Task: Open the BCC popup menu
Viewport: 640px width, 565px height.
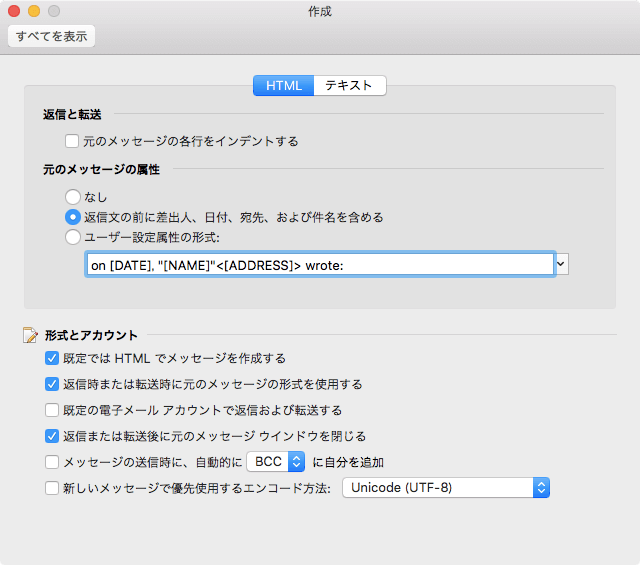Action: (276, 462)
